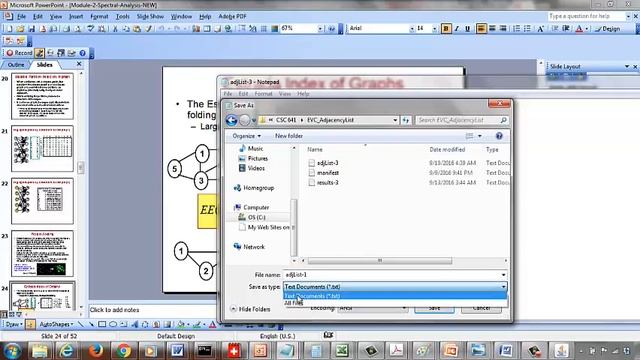Toggle Italic formatting button
Image resolution: width=640 pixels, height=360 pixels.
click(x=457, y=29)
